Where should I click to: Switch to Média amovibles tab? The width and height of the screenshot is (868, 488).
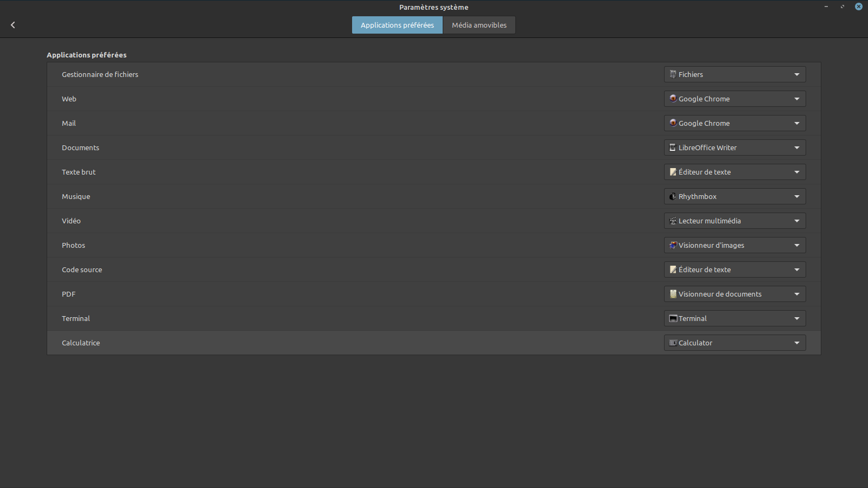[x=479, y=25]
